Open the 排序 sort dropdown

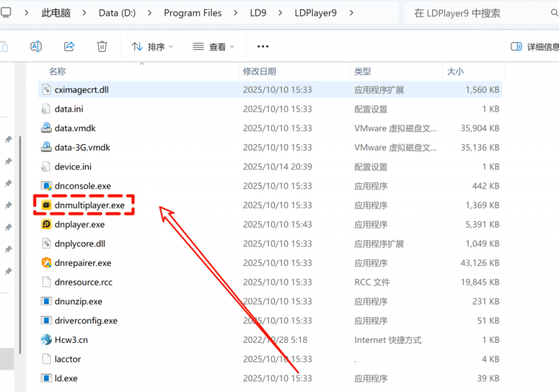pyautogui.click(x=153, y=47)
